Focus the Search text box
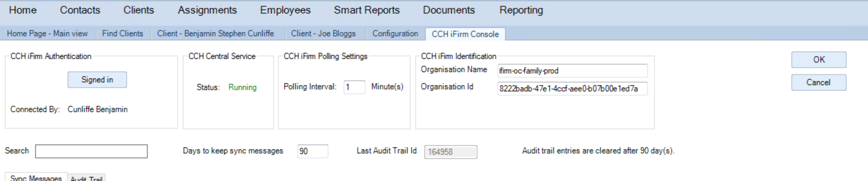Image resolution: width=868 pixels, height=181 pixels. coord(91,151)
